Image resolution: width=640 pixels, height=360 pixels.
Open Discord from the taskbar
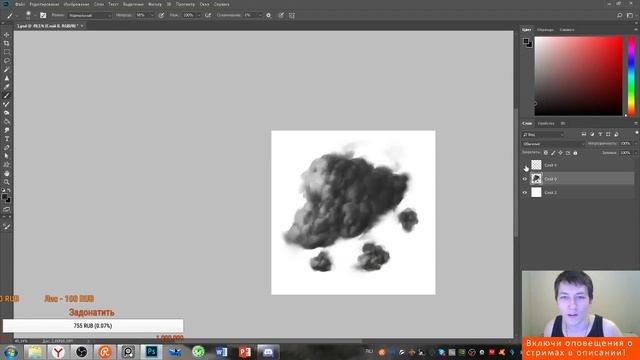click(268, 352)
